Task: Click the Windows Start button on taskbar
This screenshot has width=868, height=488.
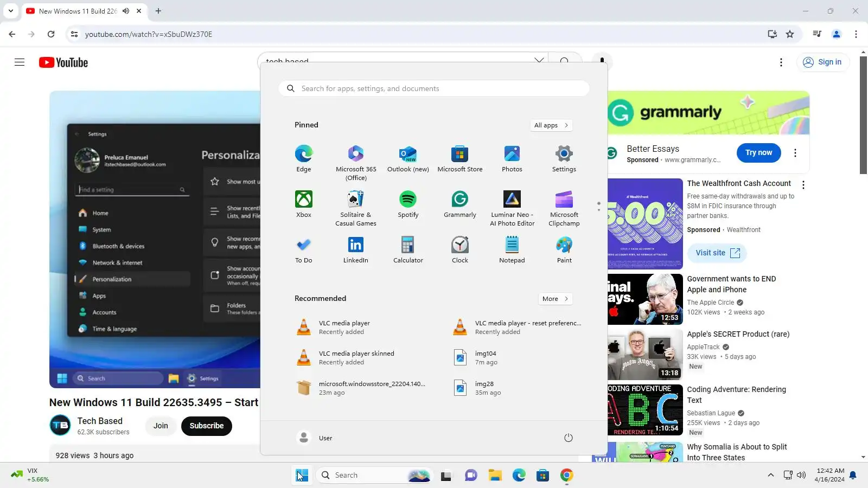Action: (302, 476)
